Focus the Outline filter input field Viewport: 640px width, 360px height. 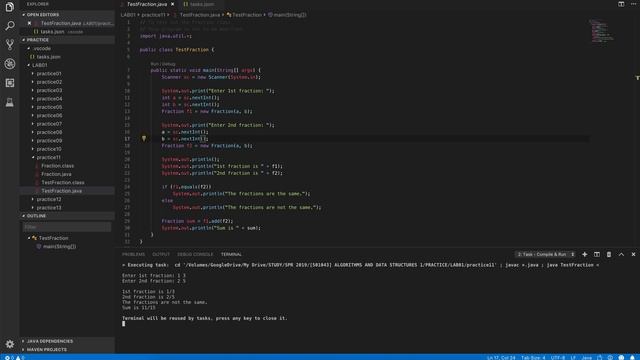click(x=67, y=227)
